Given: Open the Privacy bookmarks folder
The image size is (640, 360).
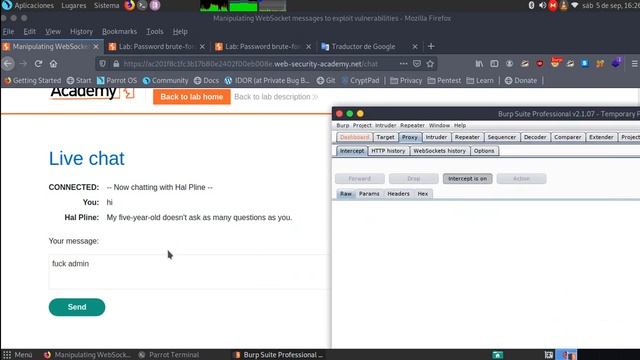Looking at the screenshot, I should [406, 81].
